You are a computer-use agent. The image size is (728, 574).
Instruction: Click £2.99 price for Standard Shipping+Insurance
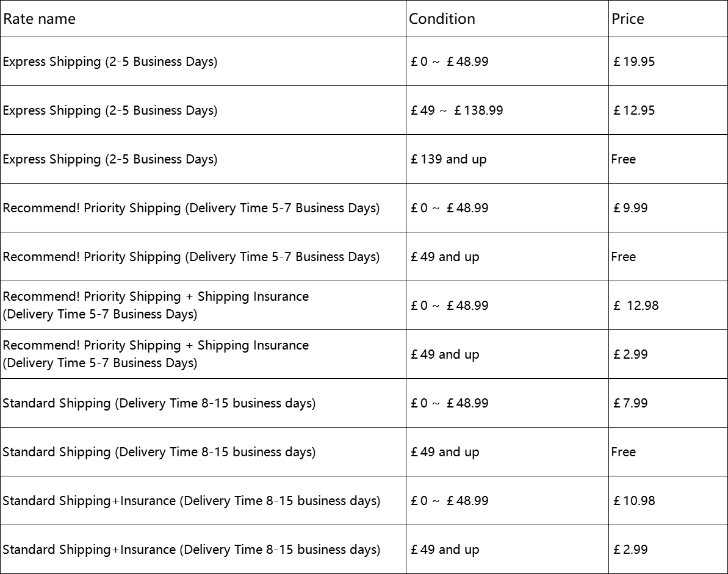pos(630,550)
